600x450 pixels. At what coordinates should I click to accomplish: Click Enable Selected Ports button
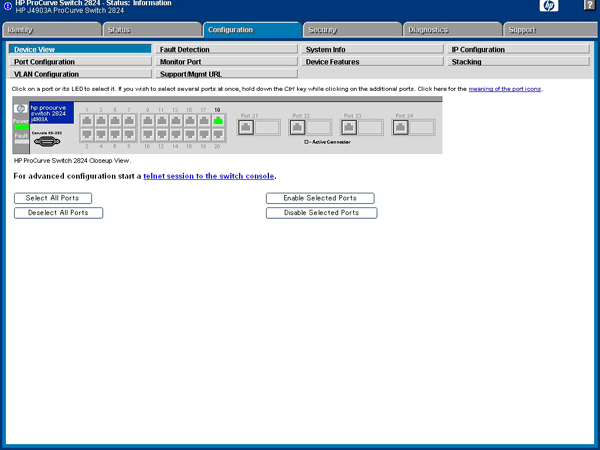pos(320,198)
